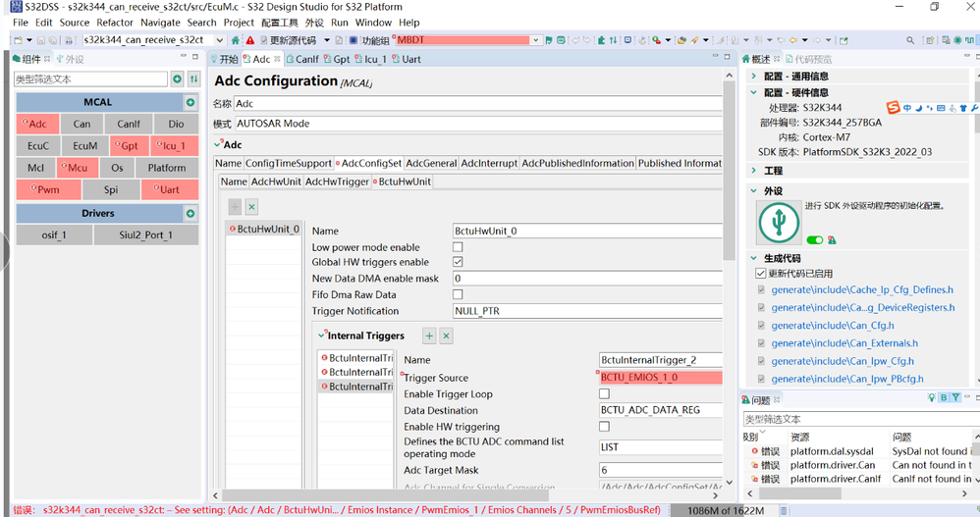Toggle the update-code-enabled checkbox in overview
Image resolution: width=980 pixels, height=517 pixels.
(x=761, y=274)
